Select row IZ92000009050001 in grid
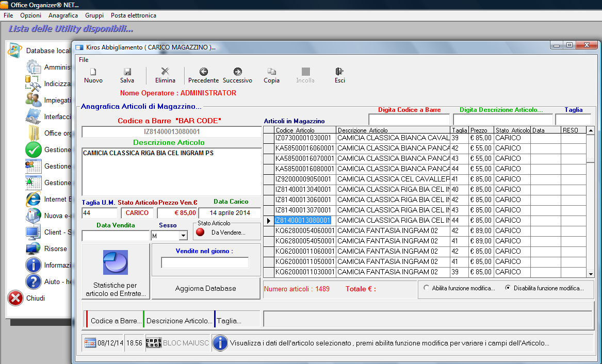The image size is (602, 364). click(x=425, y=179)
